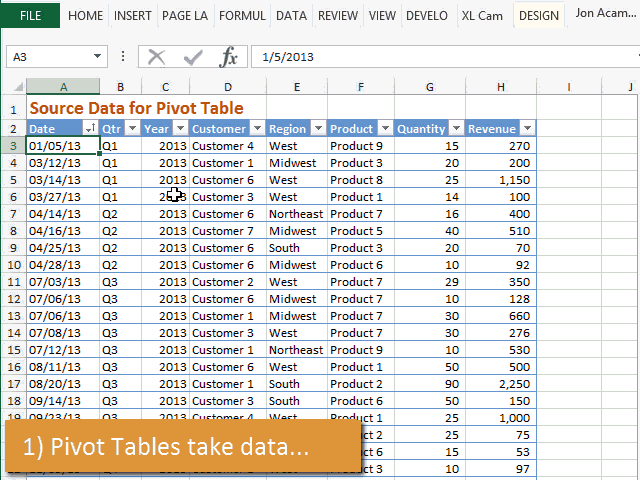Viewport: 640px width, 480px height.
Task: Click the Jon Acam account name
Action: pos(606,13)
